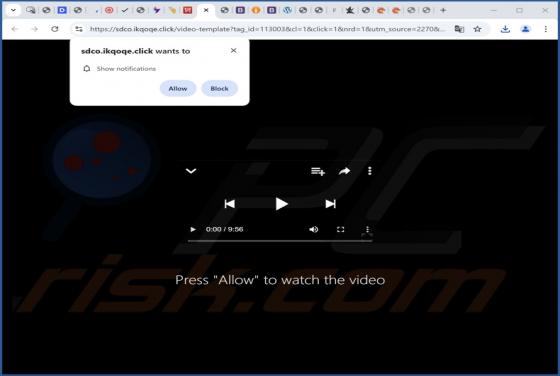Go forward in browser history
560x376 pixels.
click(35, 29)
